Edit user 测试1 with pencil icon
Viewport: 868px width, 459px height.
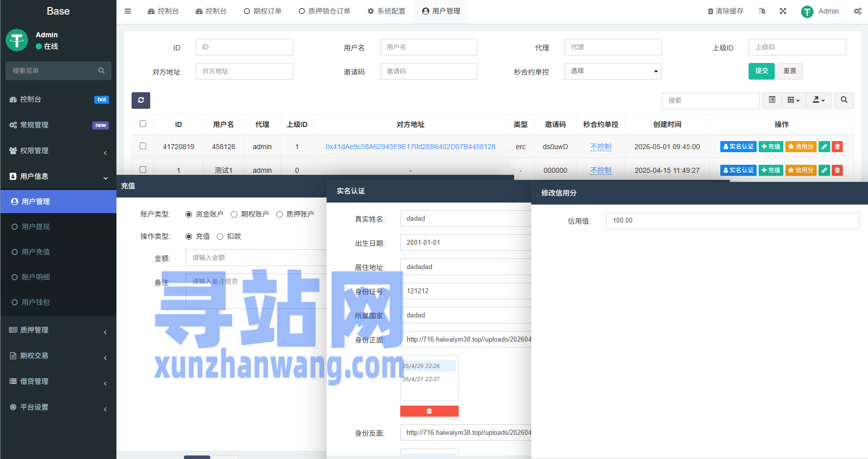pyautogui.click(x=824, y=170)
